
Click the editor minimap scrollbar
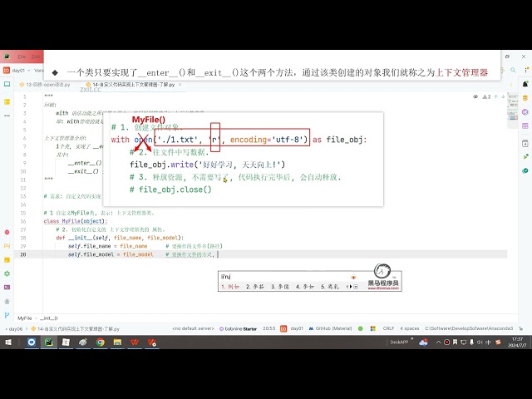click(x=513, y=111)
